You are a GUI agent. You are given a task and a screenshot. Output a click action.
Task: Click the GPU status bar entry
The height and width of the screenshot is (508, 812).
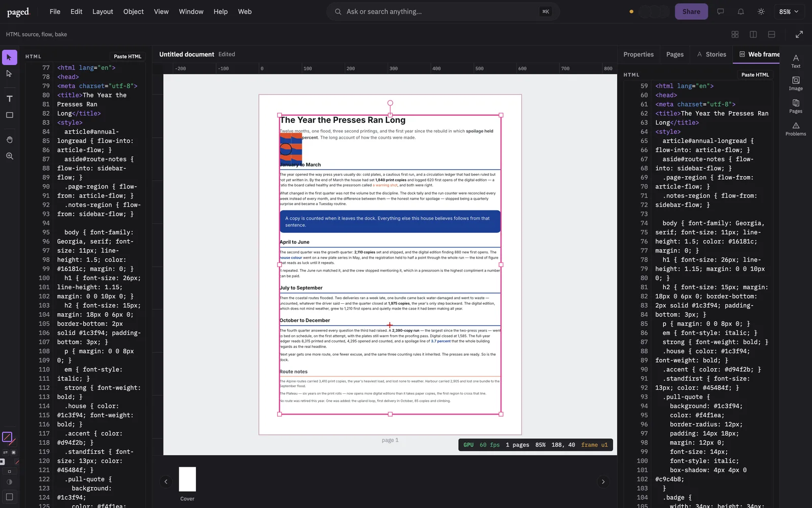point(468,445)
